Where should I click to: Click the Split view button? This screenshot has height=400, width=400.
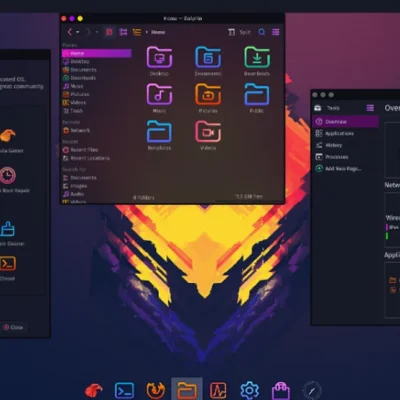coord(239,32)
